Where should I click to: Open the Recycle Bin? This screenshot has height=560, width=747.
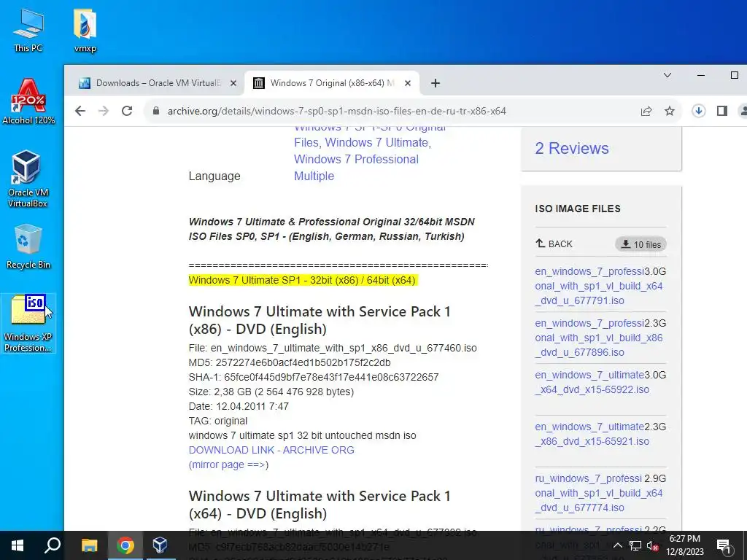(x=28, y=246)
